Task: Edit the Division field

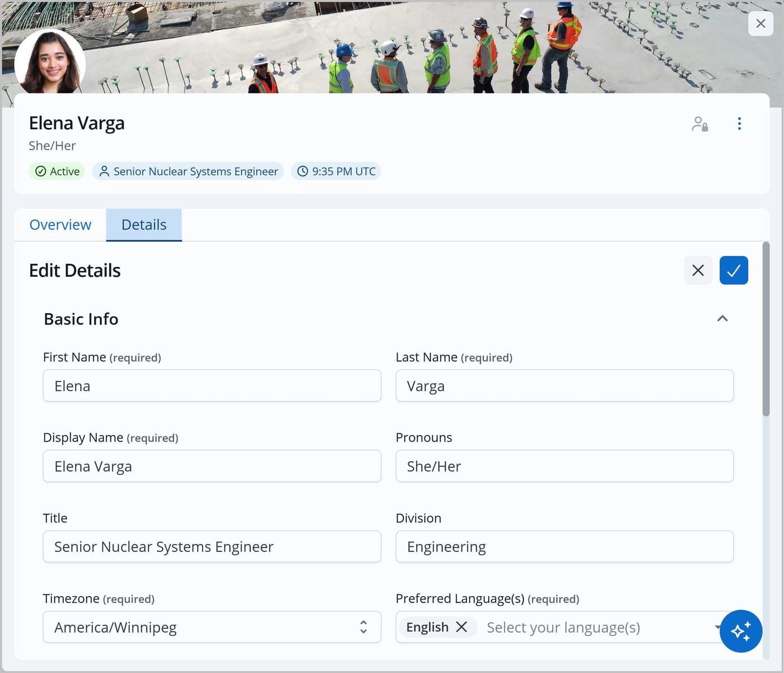Action: pos(564,547)
